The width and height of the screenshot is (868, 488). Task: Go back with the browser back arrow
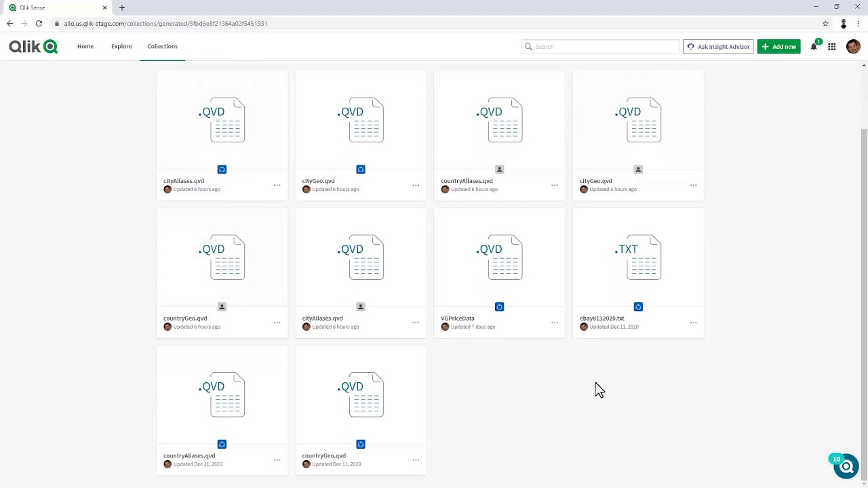9,23
